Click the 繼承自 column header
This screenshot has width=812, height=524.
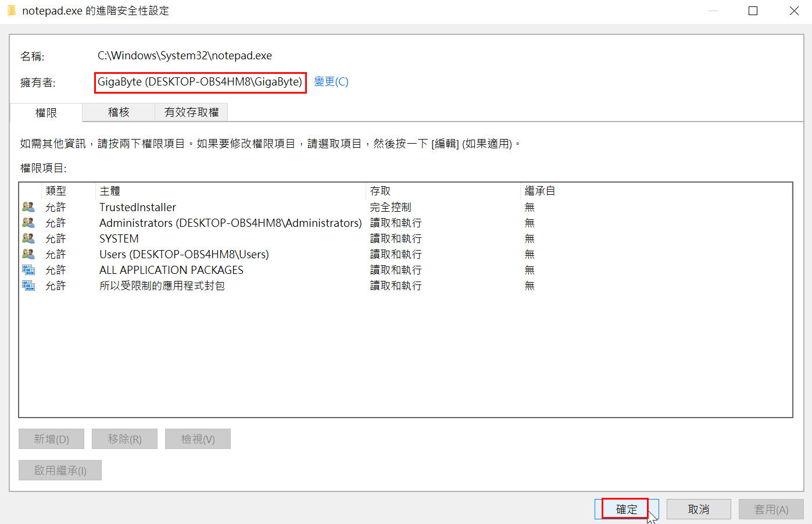pos(539,191)
